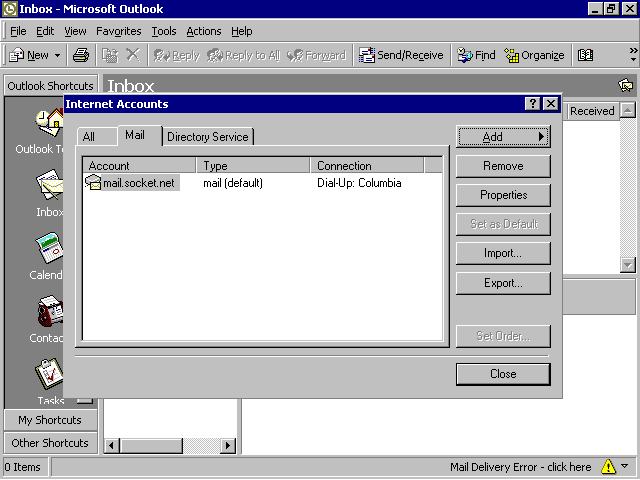
Task: Open the File menu
Action: [x=18, y=31]
